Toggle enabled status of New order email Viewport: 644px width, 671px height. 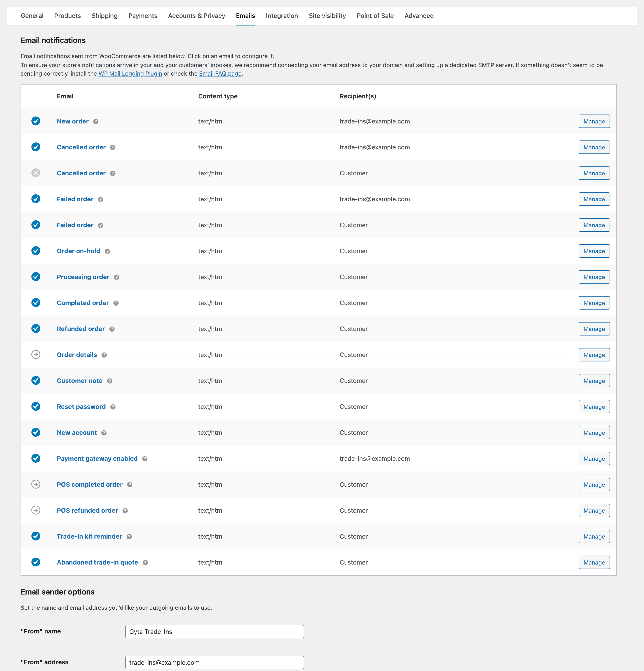36,121
